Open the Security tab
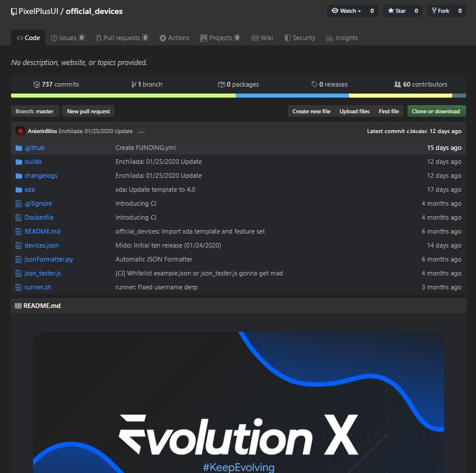The height and width of the screenshot is (473, 476). click(300, 38)
